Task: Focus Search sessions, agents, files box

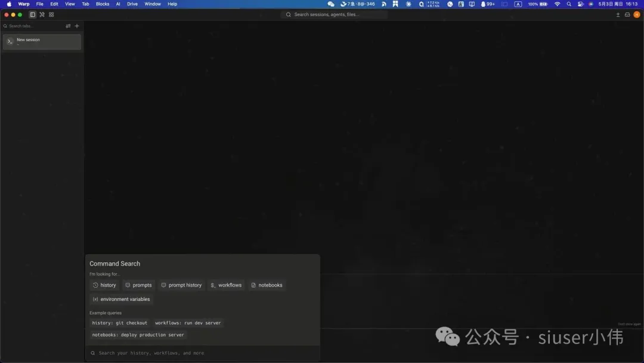Action: pos(334,14)
